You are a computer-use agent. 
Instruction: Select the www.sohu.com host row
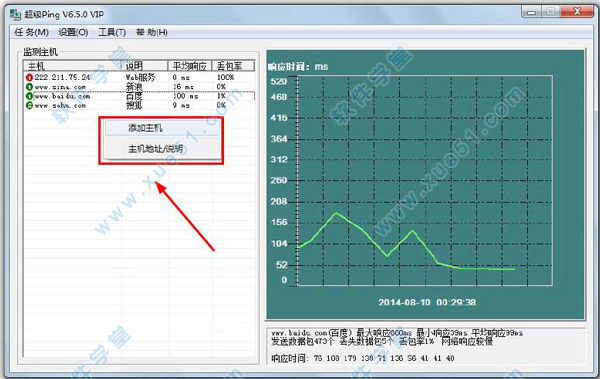point(140,105)
